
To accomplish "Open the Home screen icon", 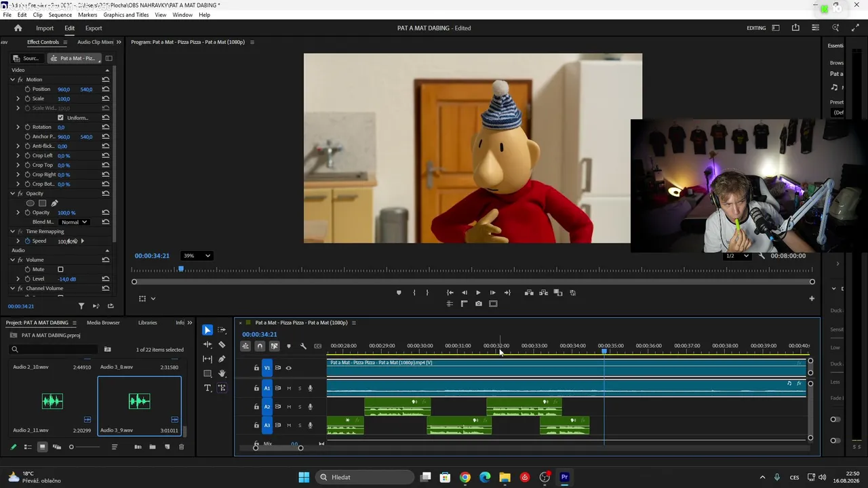I will [x=18, y=28].
